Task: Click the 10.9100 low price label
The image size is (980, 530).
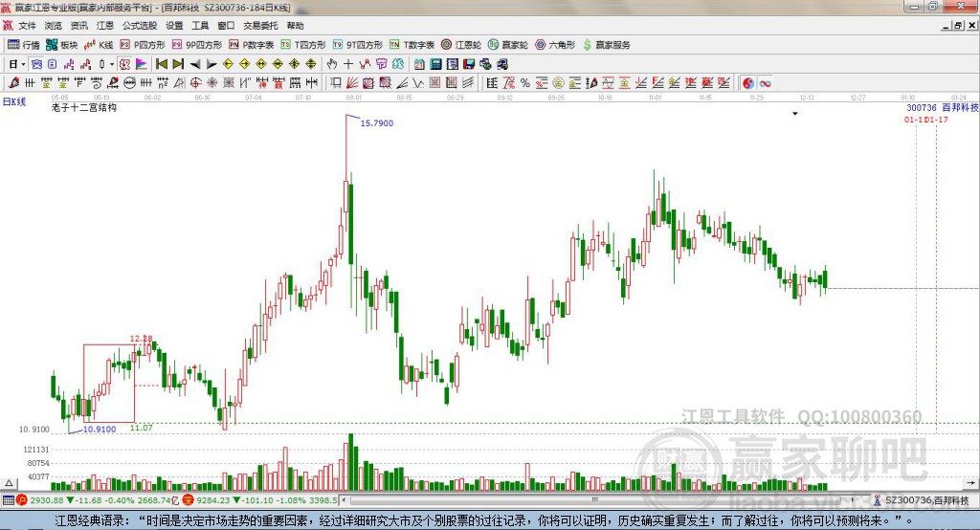Action: (100, 430)
